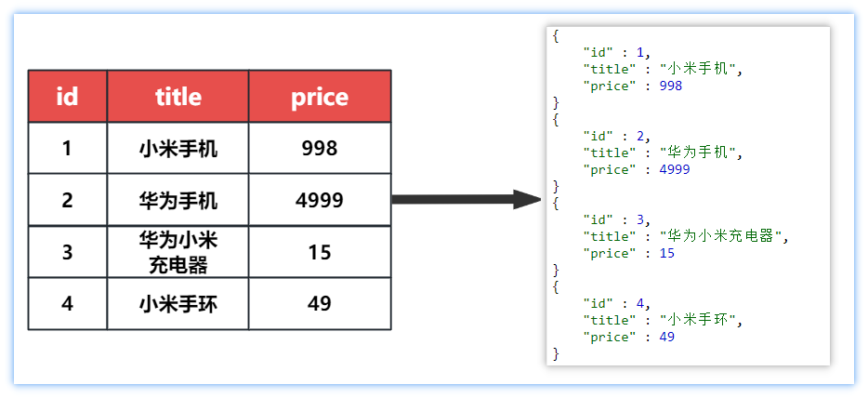Screen dimensions: 868x398
Task: Click the arrow pointing to the JSON panel
Action: (465, 199)
